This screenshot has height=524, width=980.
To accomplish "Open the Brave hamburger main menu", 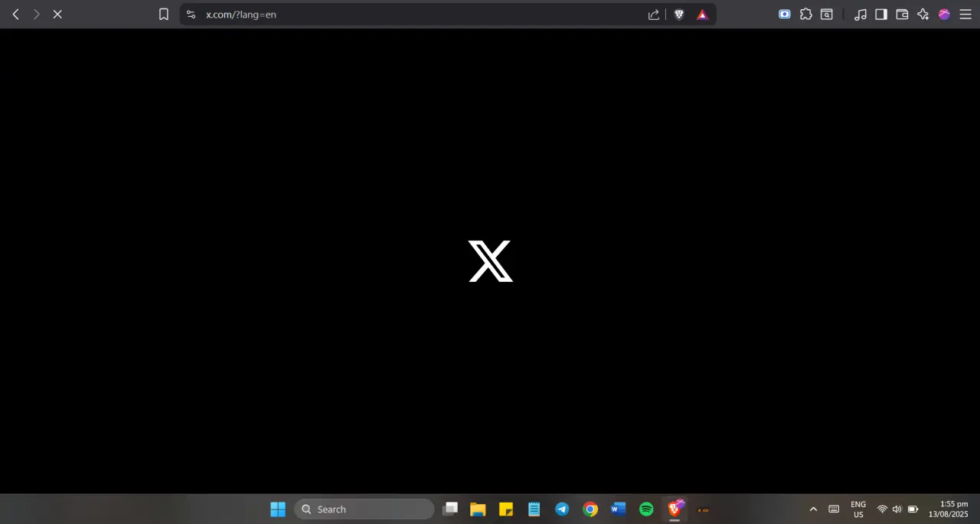I will click(x=965, y=14).
